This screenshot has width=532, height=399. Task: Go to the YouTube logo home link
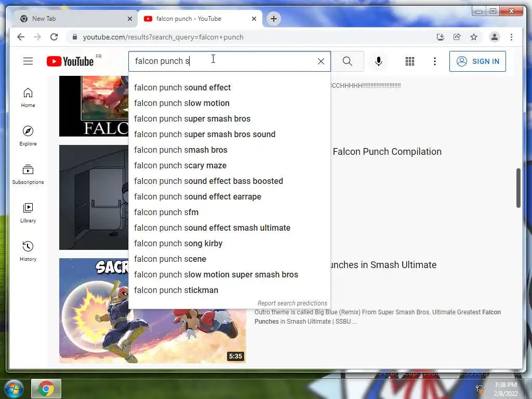70,61
